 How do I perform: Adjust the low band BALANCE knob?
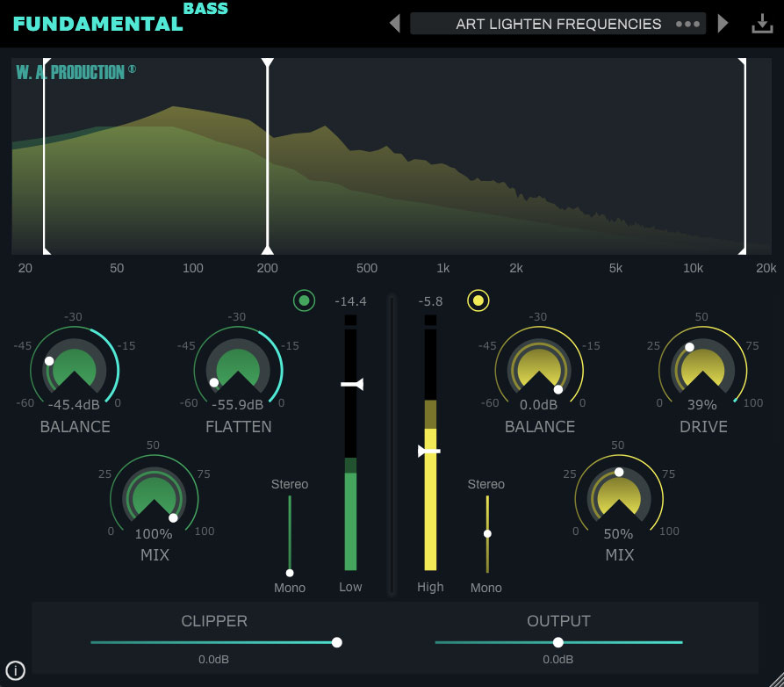(x=75, y=369)
